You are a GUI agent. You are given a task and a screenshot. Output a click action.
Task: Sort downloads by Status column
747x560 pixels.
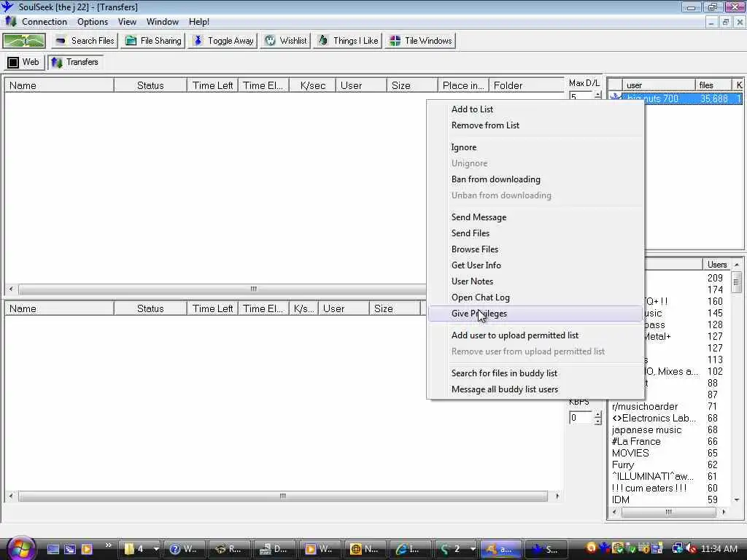[150, 86]
